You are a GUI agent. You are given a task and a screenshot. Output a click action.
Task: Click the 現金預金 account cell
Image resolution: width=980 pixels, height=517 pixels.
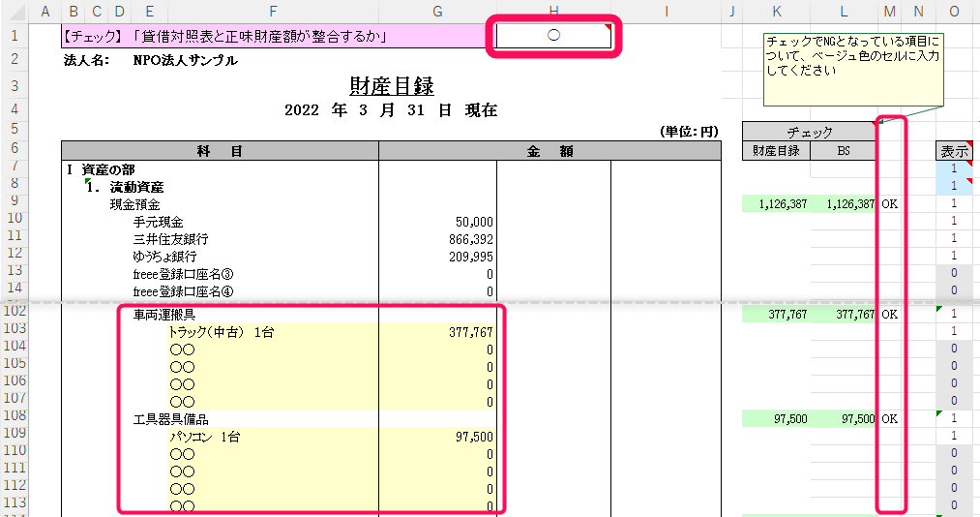[x=135, y=204]
